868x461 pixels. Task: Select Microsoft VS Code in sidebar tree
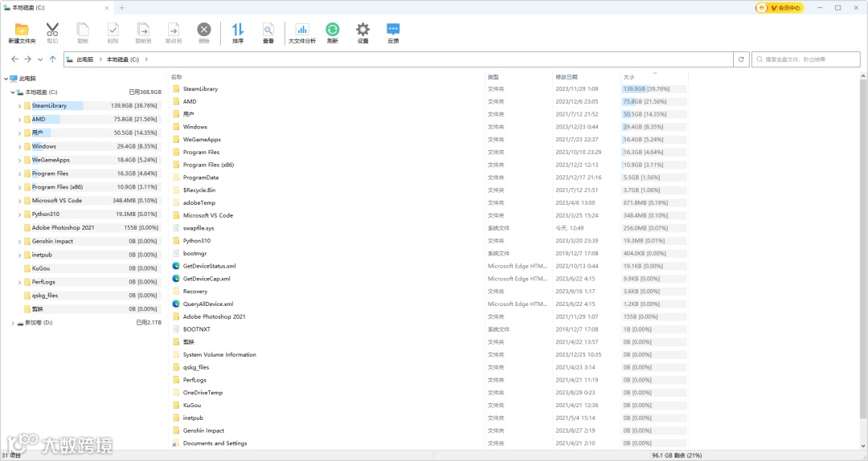(56, 201)
